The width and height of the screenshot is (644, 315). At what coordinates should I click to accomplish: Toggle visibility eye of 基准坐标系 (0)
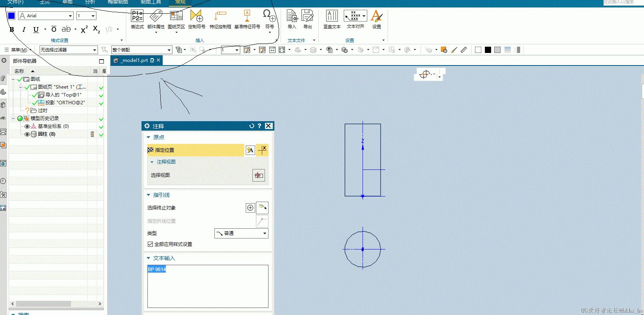[27, 126]
